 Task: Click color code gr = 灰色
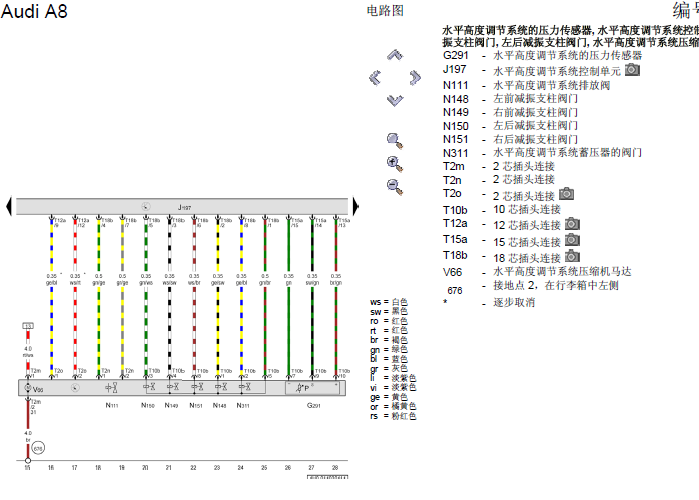click(389, 368)
